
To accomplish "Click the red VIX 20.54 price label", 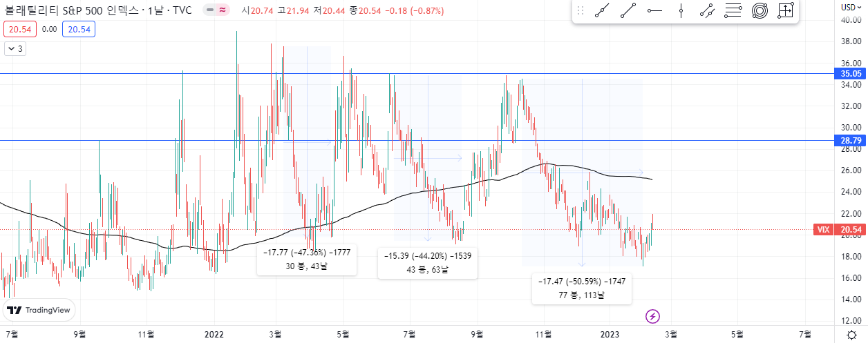I will [x=840, y=230].
